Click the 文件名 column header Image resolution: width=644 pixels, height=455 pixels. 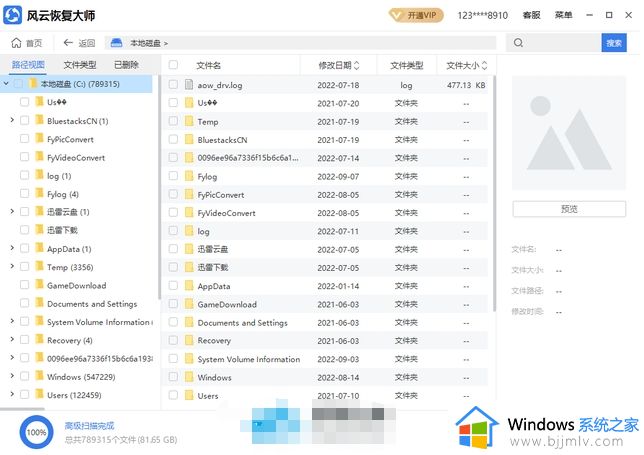pyautogui.click(x=208, y=65)
